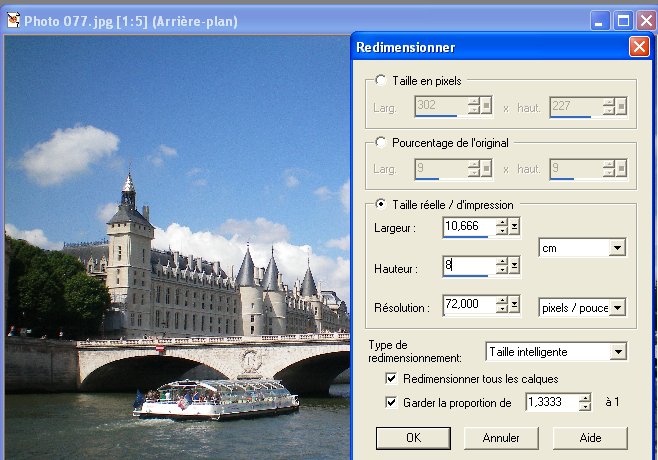658x460 pixels.
Task: Decrease the proportion ratio with down arrow
Action: click(585, 406)
